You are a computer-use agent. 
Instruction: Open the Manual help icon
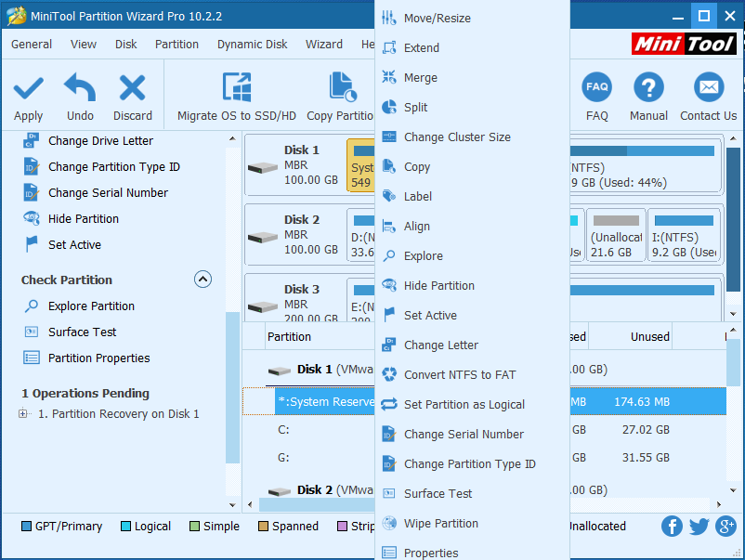point(648,87)
